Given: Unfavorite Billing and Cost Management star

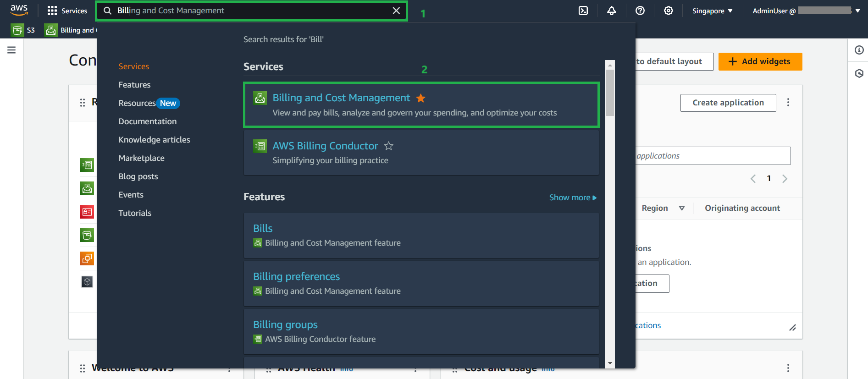Looking at the screenshot, I should click(420, 98).
